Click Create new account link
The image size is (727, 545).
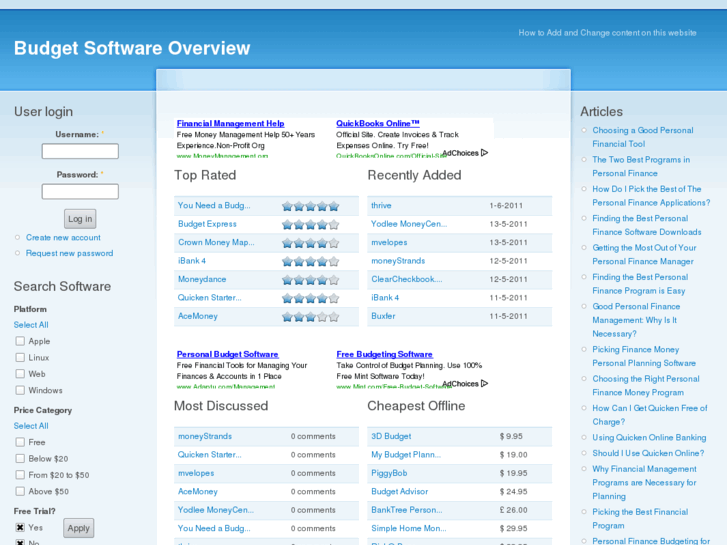tap(63, 238)
